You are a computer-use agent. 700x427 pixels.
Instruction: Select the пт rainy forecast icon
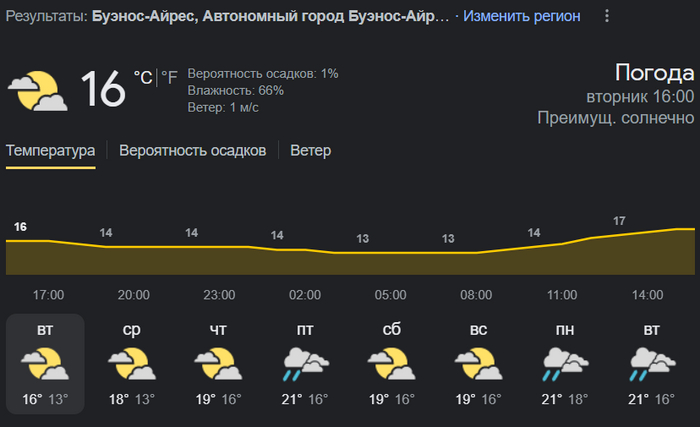(x=304, y=364)
